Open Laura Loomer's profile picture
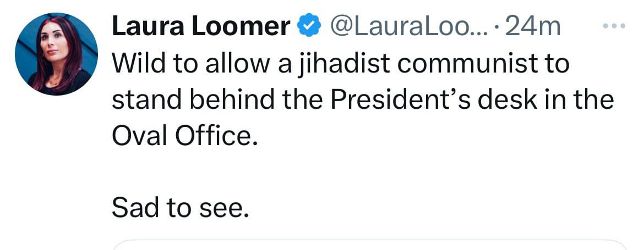Image resolution: width=644 pixels, height=250 pixels. coord(56,54)
